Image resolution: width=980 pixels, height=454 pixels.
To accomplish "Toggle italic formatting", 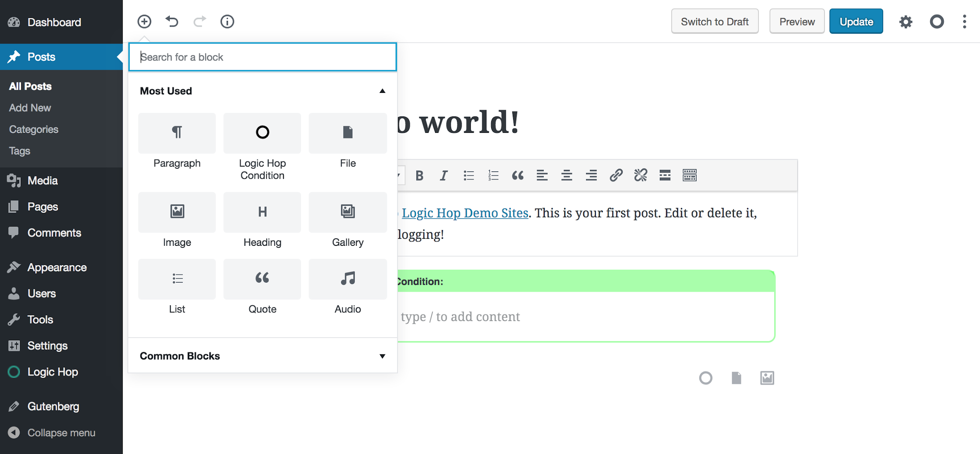I will (x=444, y=175).
